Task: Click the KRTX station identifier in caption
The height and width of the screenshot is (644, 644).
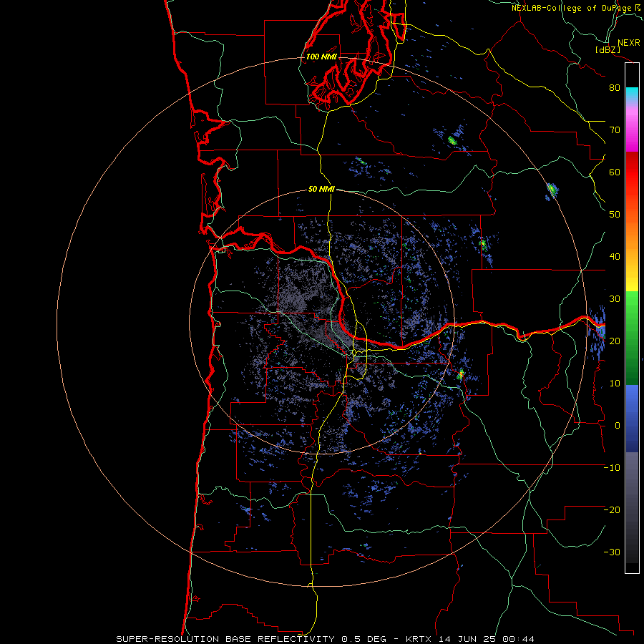Action: 419,639
